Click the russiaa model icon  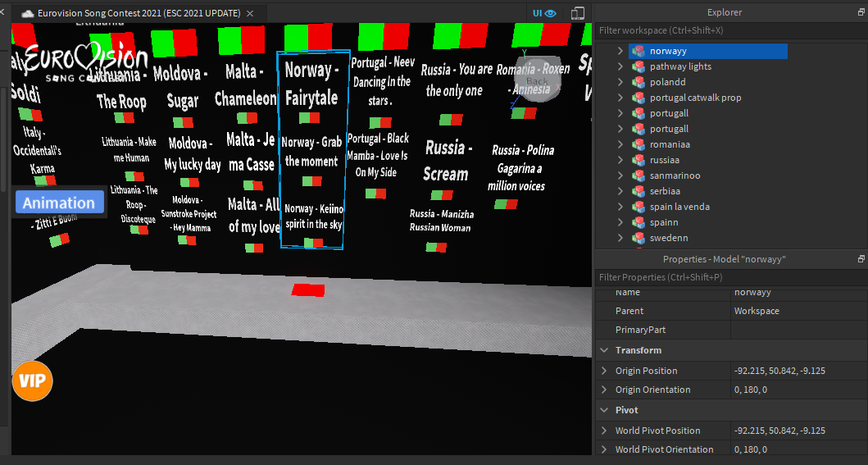click(x=639, y=160)
